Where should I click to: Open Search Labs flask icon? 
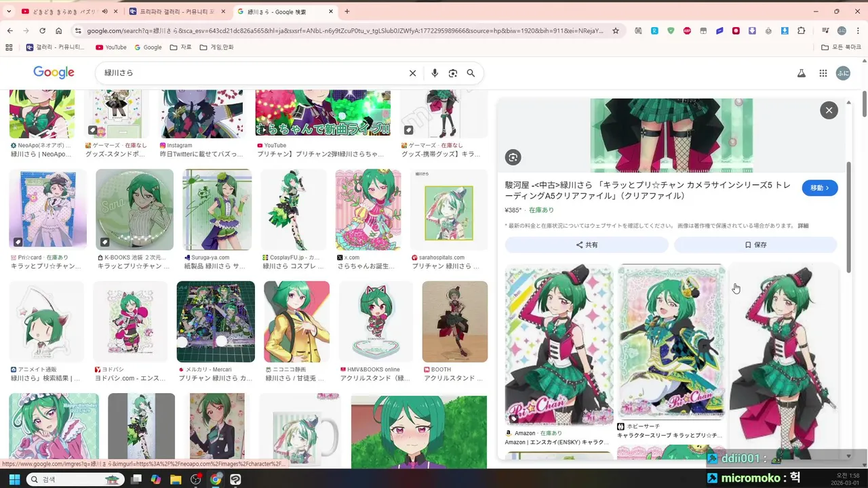click(x=801, y=73)
